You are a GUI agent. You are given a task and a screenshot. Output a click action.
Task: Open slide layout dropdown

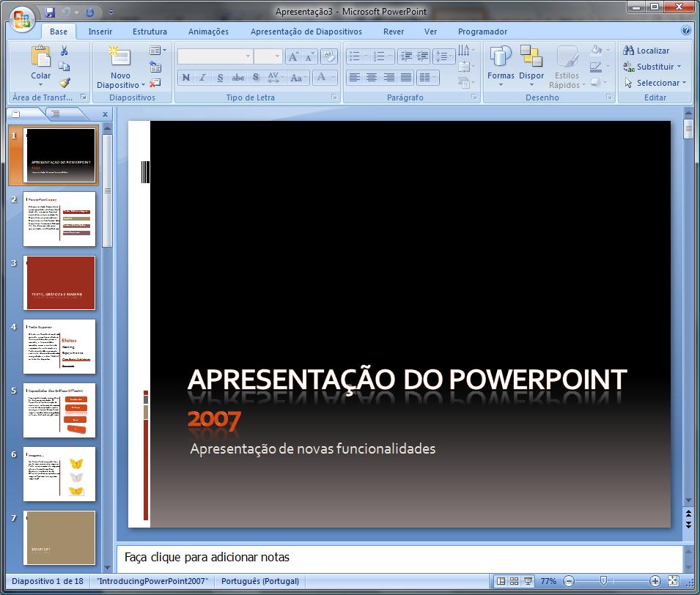tap(158, 51)
